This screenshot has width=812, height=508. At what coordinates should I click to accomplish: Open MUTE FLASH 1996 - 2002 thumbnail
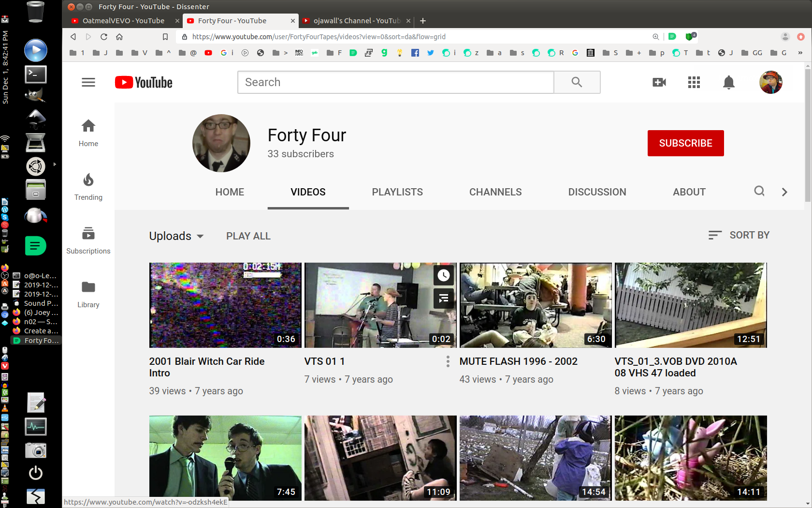(x=536, y=305)
